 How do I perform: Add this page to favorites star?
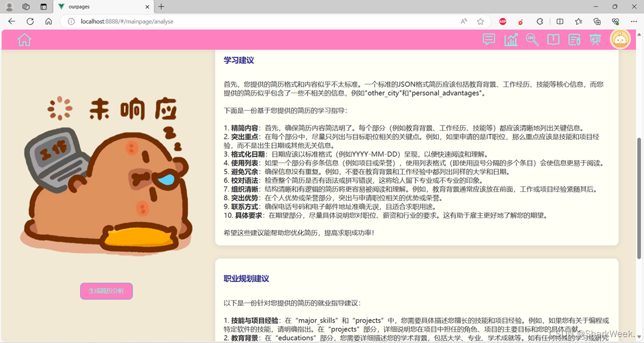click(x=480, y=22)
